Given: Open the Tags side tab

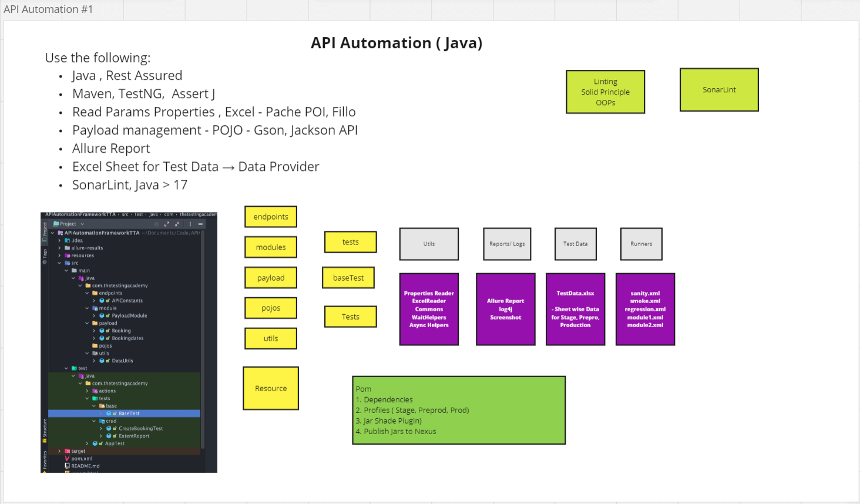Looking at the screenshot, I should [x=44, y=256].
